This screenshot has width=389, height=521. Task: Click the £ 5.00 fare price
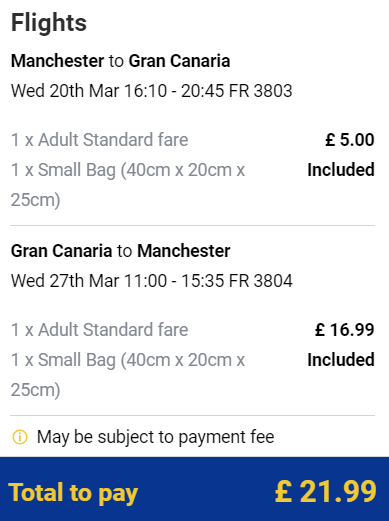(350, 140)
